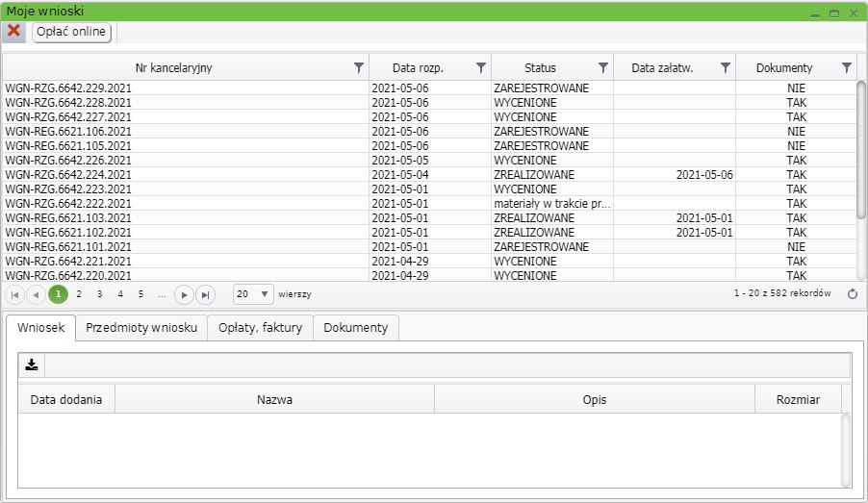This screenshot has width=868, height=503.
Task: Click the ellipsis for more pages
Action: [x=162, y=294]
